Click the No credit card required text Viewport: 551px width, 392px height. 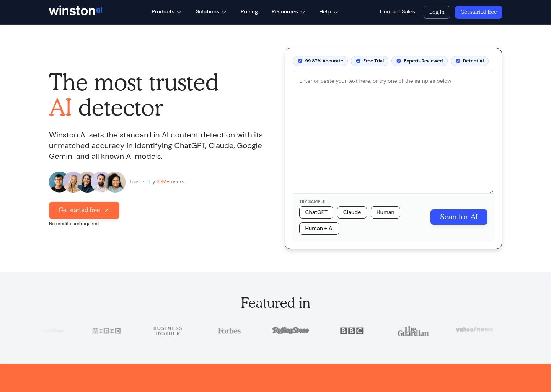coord(74,224)
